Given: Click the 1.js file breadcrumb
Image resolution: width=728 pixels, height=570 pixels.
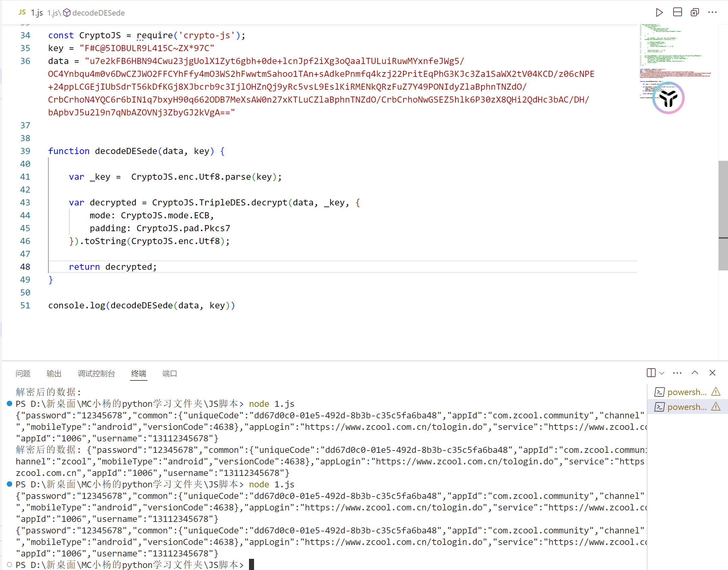Looking at the screenshot, I should 52,13.
